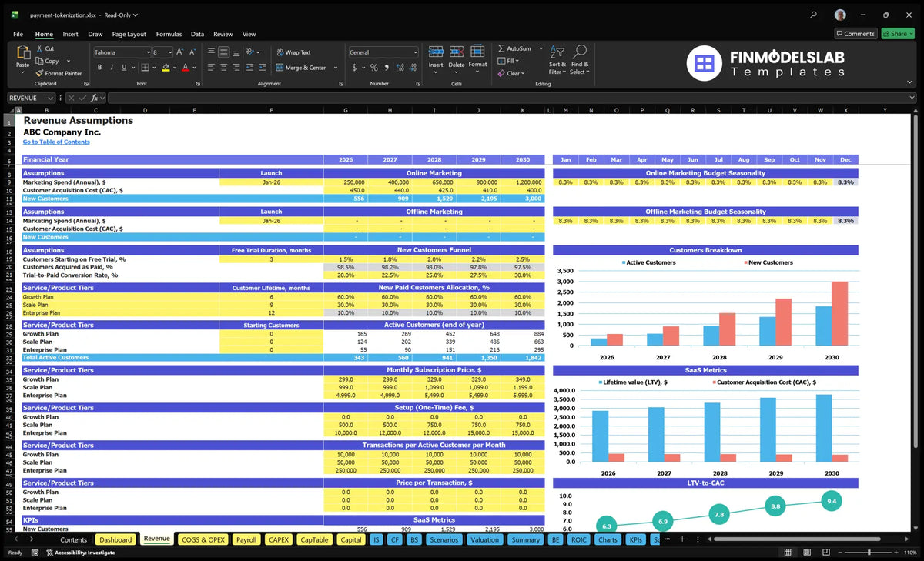
Task: Apply the red font color
Action: 185,68
